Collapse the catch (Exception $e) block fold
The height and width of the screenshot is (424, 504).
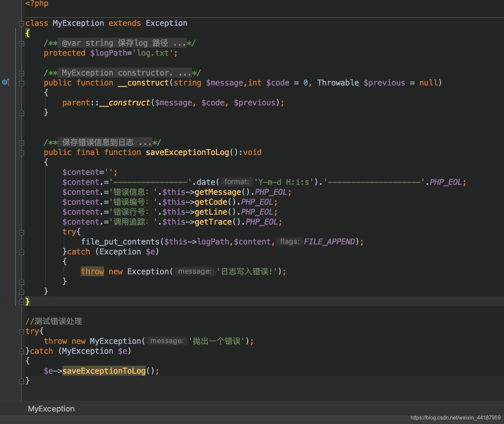click(x=22, y=252)
